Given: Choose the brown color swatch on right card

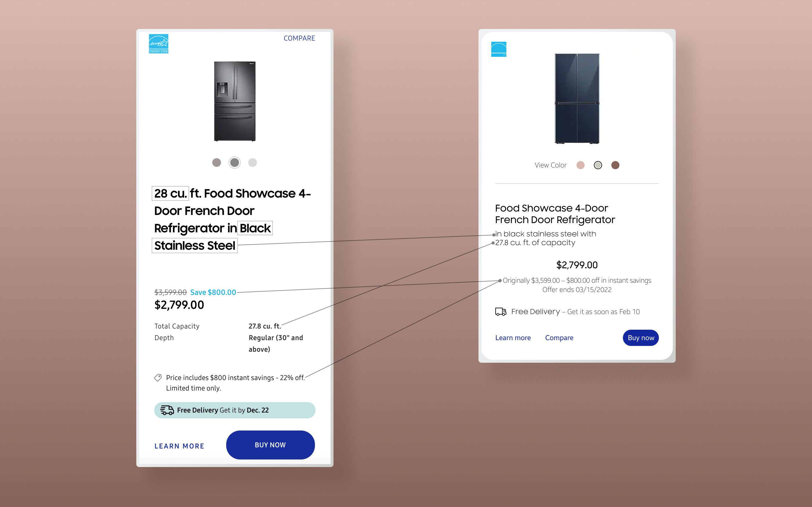Looking at the screenshot, I should click(615, 165).
